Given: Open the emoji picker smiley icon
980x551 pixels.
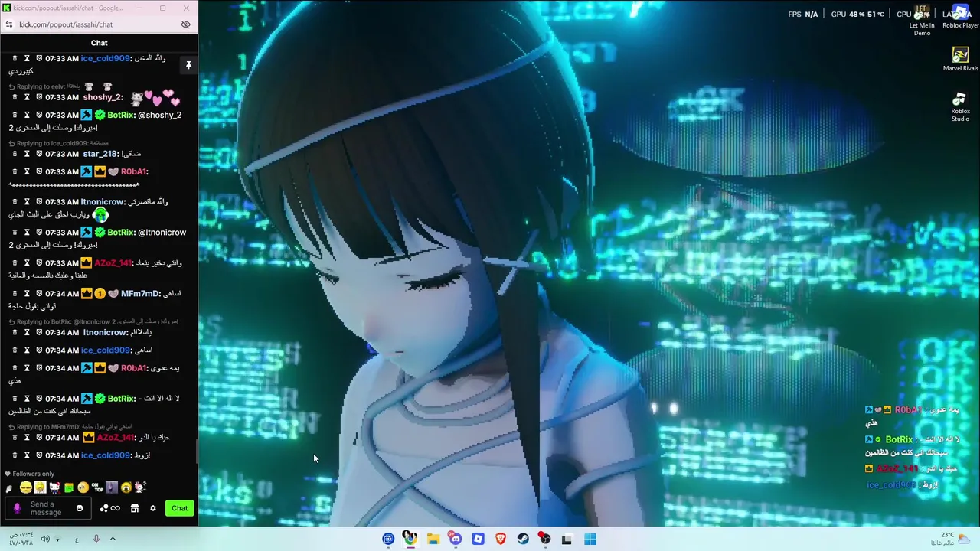Looking at the screenshot, I should [x=79, y=508].
